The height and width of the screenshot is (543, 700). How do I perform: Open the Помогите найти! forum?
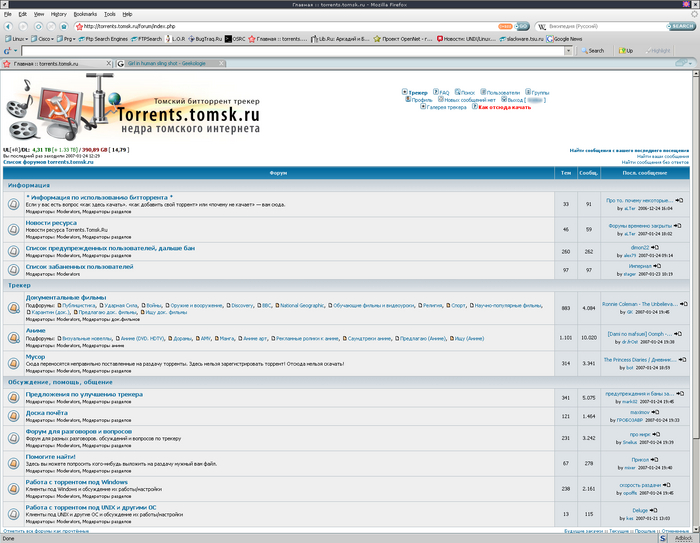point(50,457)
